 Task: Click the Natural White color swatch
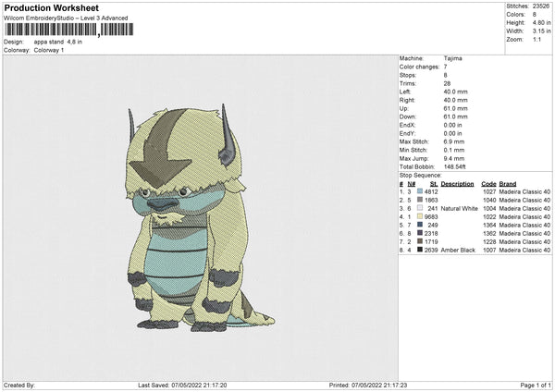[420, 208]
